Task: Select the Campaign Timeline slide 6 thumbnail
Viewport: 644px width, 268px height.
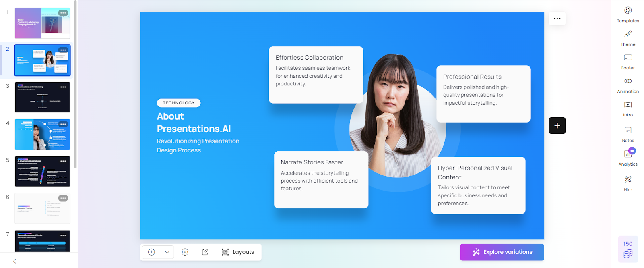Action: pyautogui.click(x=42, y=208)
